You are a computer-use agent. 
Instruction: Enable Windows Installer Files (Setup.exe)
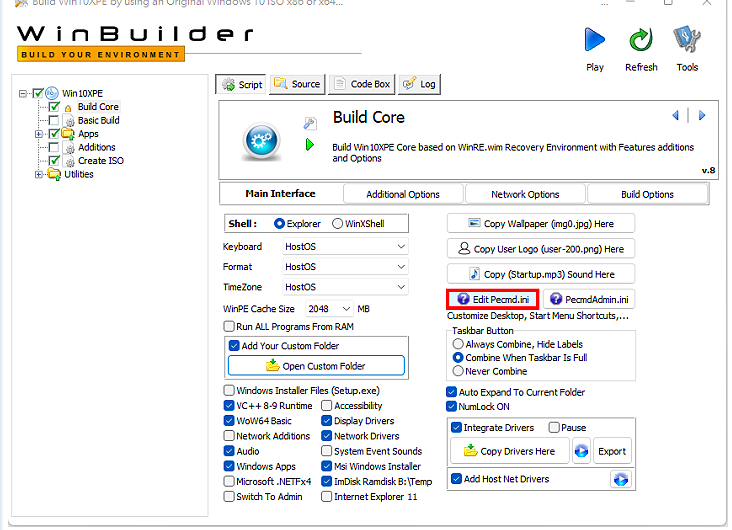click(229, 390)
